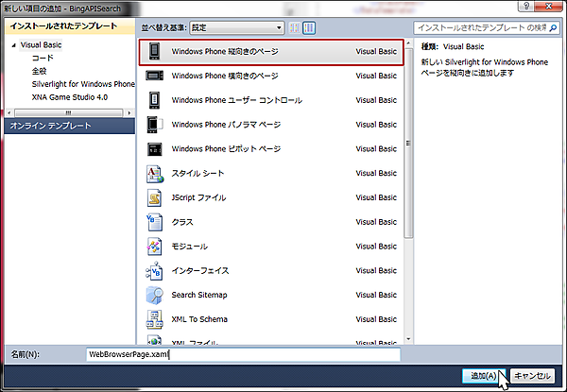
Task: Open the help question-mark button in title bar
Action: tap(526, 6)
